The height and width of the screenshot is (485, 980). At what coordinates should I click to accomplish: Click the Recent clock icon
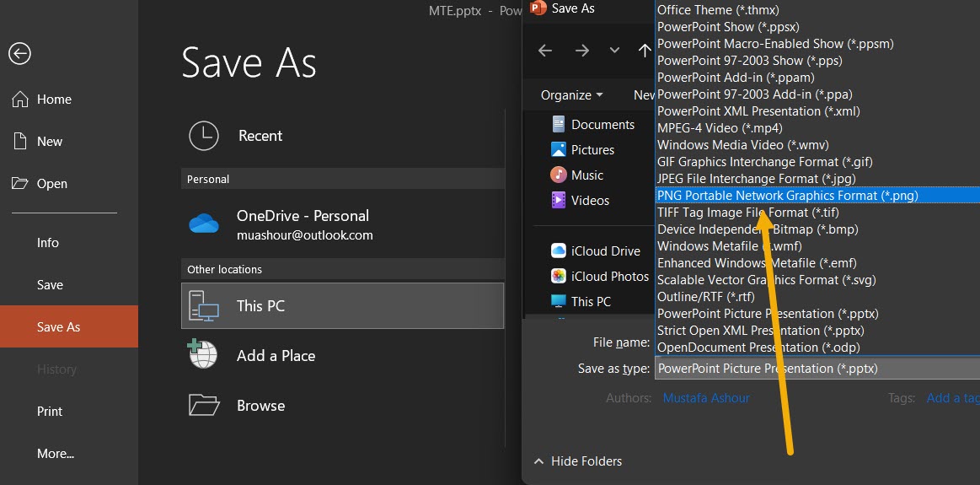point(204,135)
